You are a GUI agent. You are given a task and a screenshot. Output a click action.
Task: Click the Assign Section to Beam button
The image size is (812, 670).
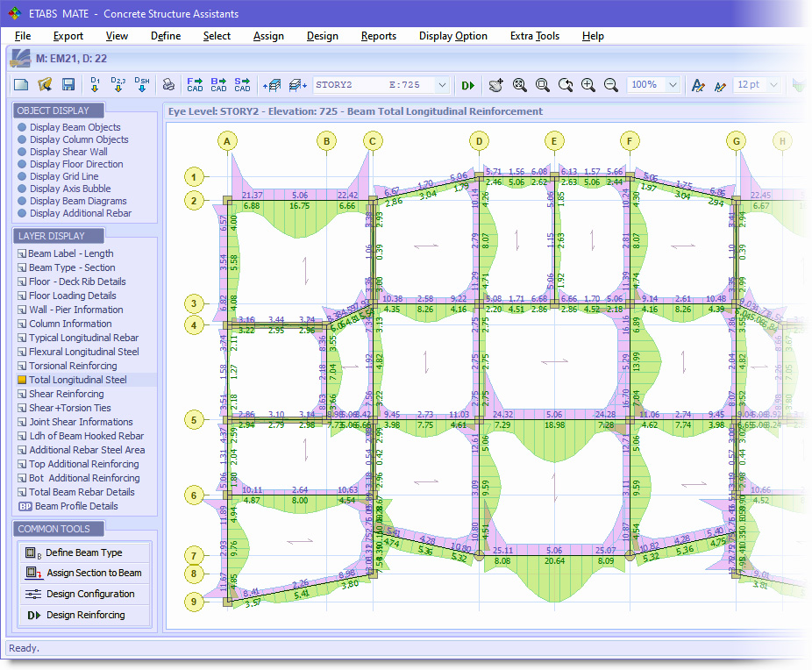point(84,573)
